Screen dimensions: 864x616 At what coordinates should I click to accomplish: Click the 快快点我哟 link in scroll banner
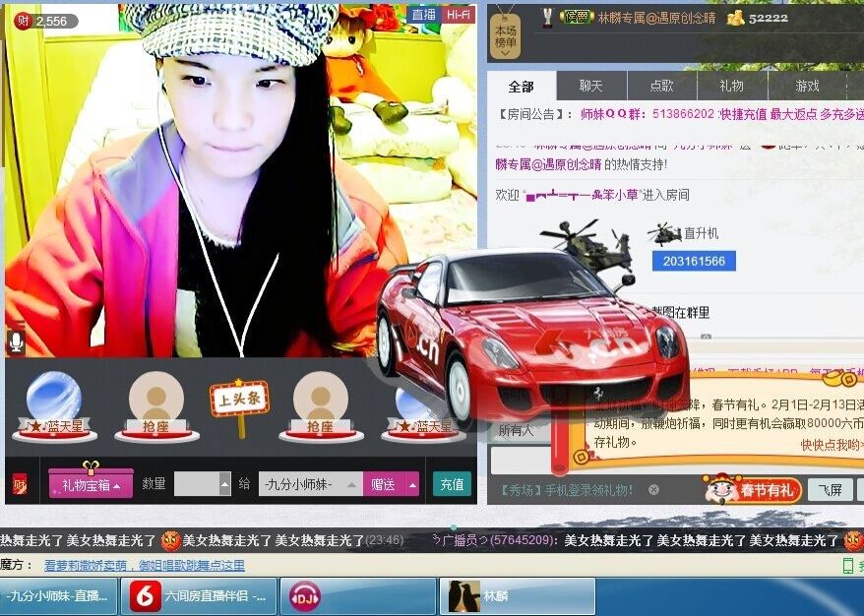(833, 445)
